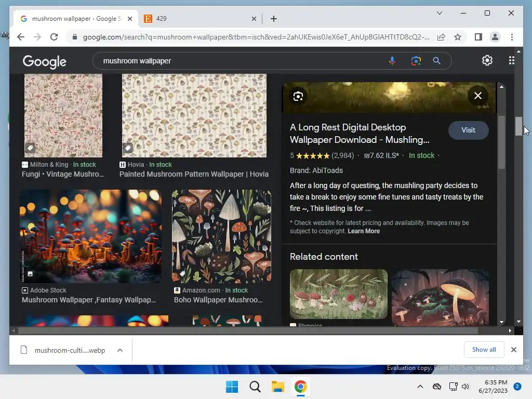Open tab search chevron
This screenshot has height=399, width=532.
440,13
